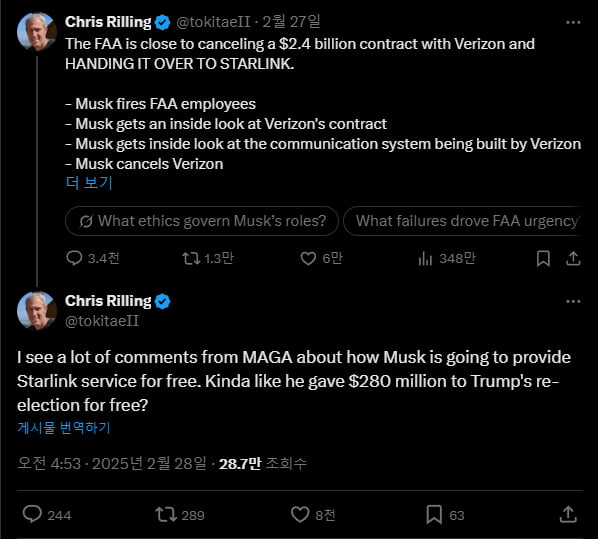Bookmark the second tweet showing 63 saves
The width and height of the screenshot is (598, 539).
[x=445, y=515]
